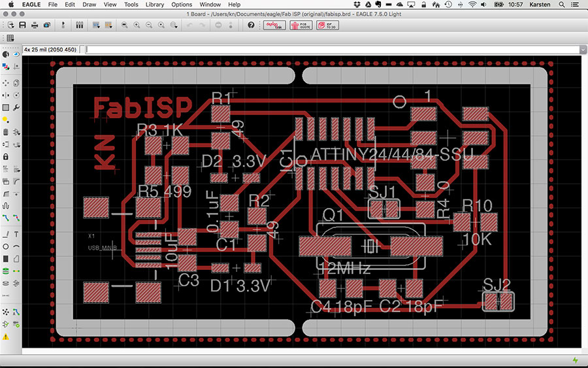Screen dimensions: 588x368
Task: Open the Value tool dropdown
Action: [x=16, y=169]
